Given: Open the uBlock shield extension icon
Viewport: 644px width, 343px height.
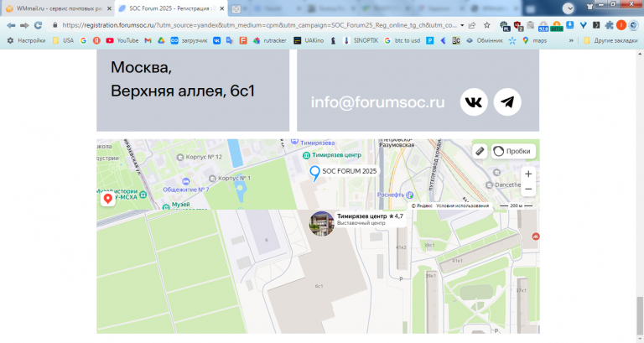Looking at the screenshot, I should point(518,26).
